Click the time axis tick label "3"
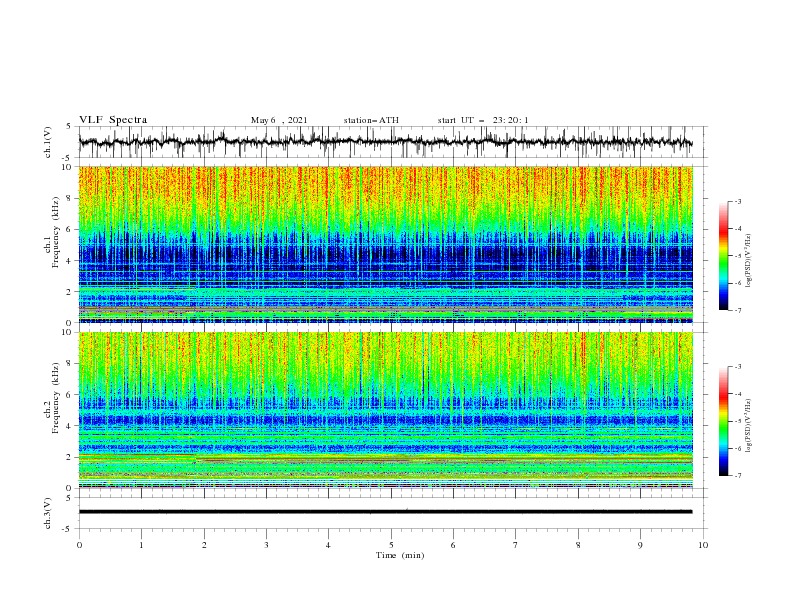792x612 pixels. click(x=266, y=545)
